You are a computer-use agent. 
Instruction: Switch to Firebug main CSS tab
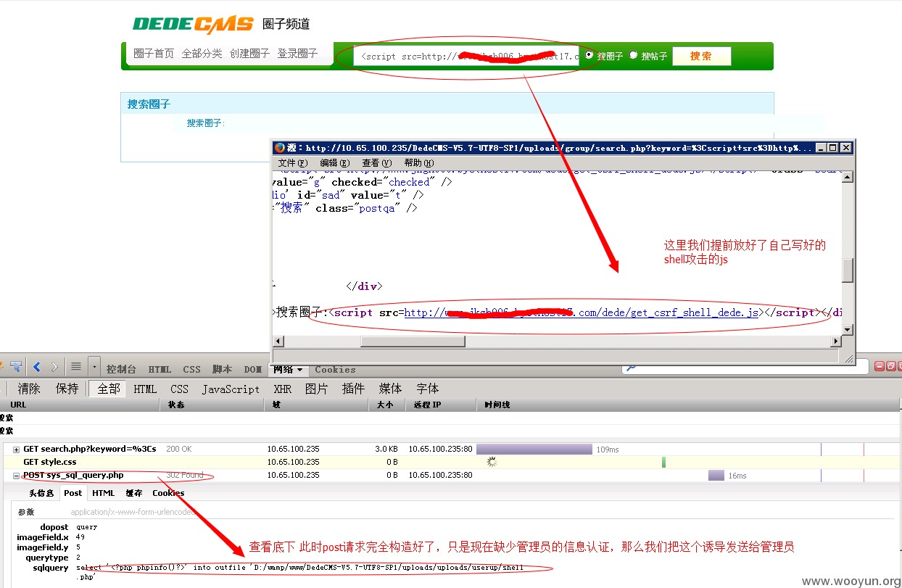coord(192,369)
